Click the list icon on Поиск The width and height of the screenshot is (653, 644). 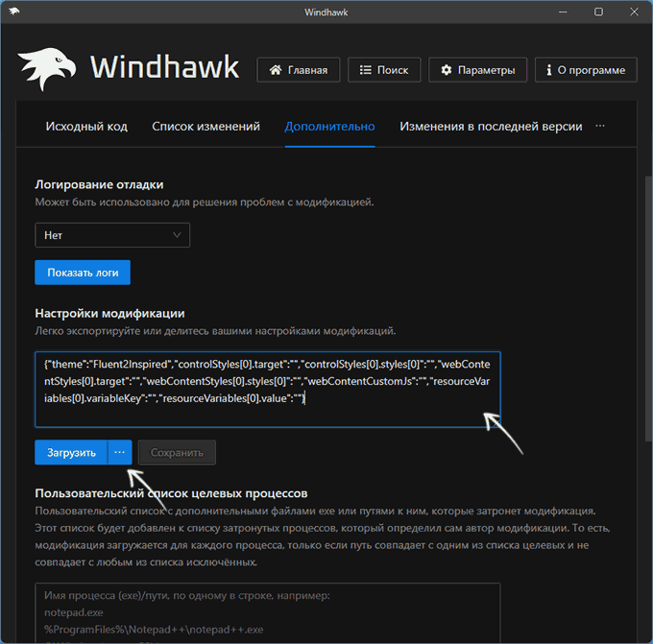coord(365,70)
